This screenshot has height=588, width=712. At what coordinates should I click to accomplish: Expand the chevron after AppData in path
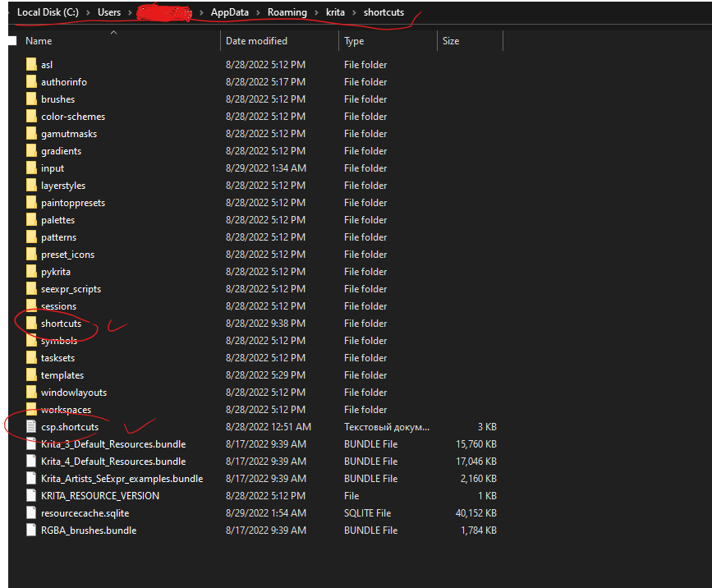[x=258, y=13]
